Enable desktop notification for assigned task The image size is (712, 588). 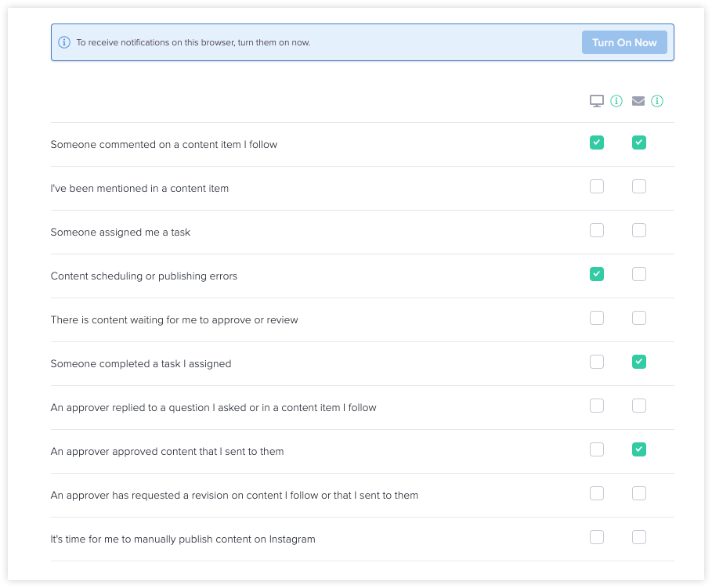pyautogui.click(x=597, y=230)
